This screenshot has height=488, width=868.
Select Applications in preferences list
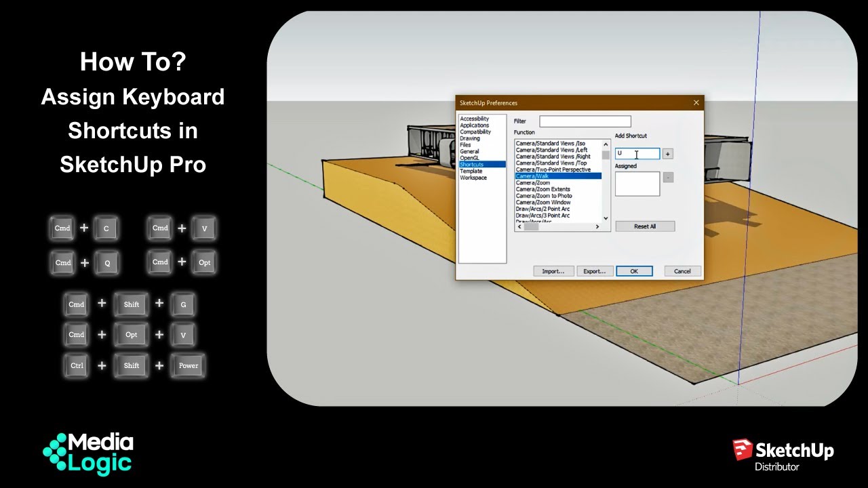(474, 125)
